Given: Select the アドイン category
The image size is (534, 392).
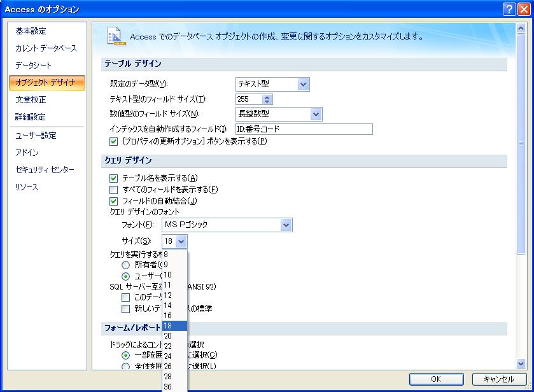Looking at the screenshot, I should (x=27, y=153).
